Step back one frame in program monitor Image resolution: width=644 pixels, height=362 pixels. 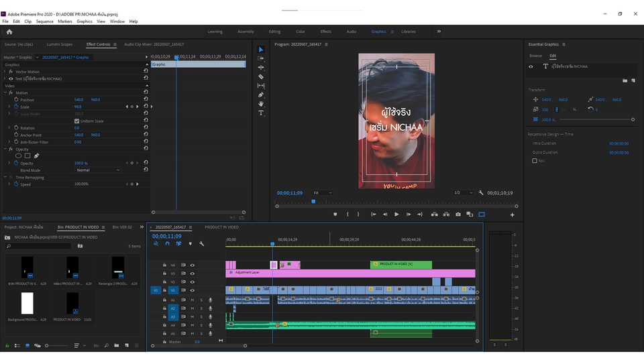pyautogui.click(x=385, y=215)
